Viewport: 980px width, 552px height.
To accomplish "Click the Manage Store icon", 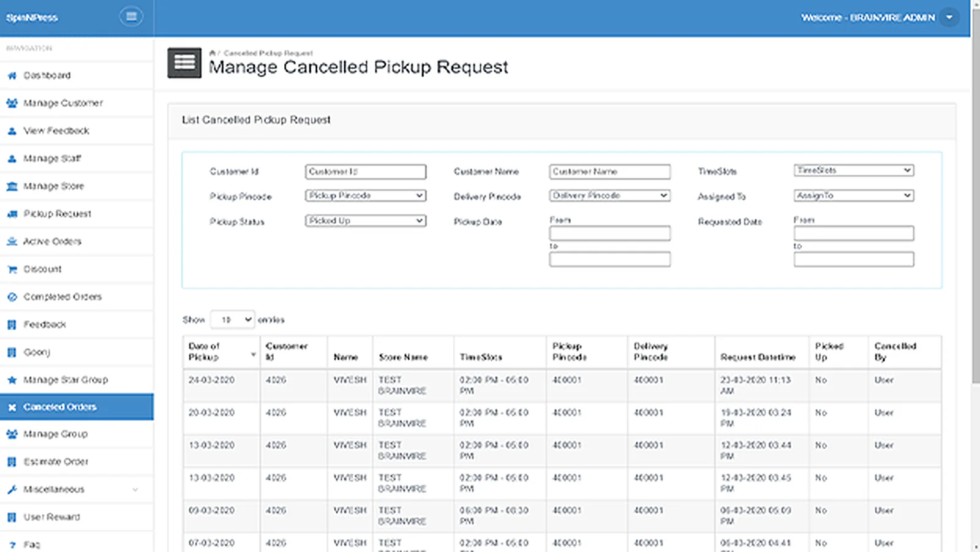I will tap(12, 186).
